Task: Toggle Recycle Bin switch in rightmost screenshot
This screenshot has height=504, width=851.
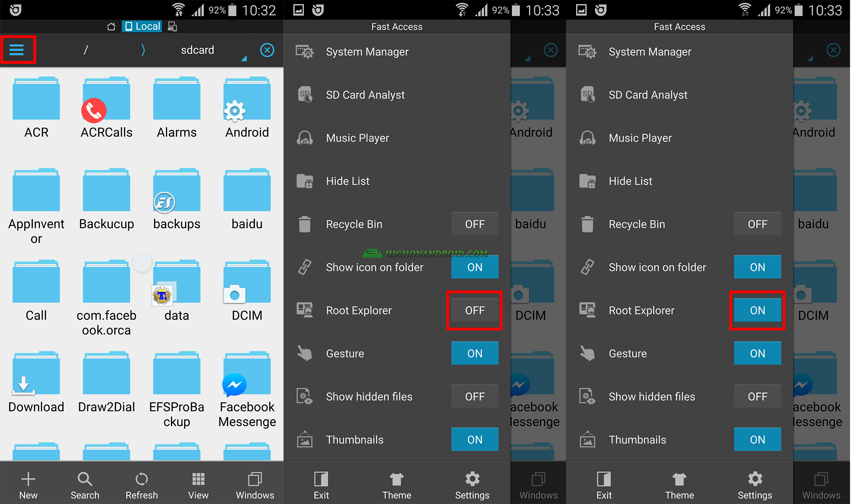Action: (x=757, y=224)
